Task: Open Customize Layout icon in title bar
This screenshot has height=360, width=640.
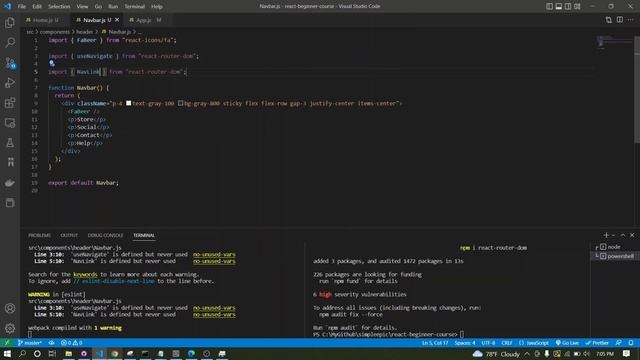Action: 577,6
